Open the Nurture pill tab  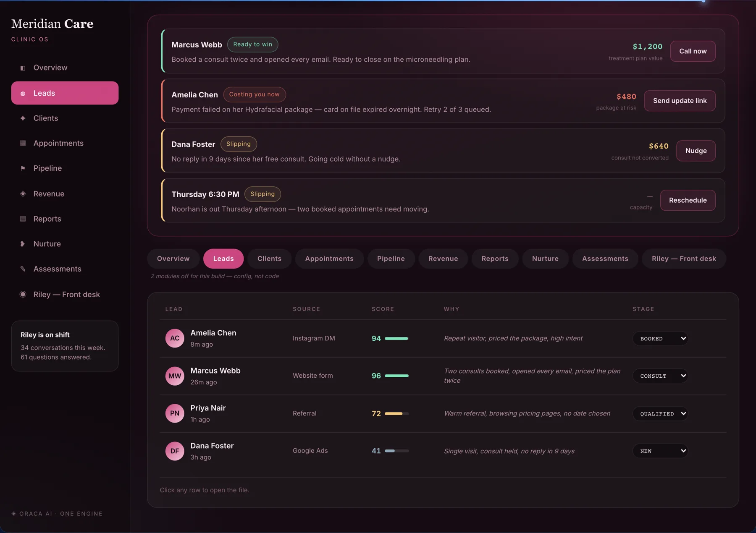[546, 259]
